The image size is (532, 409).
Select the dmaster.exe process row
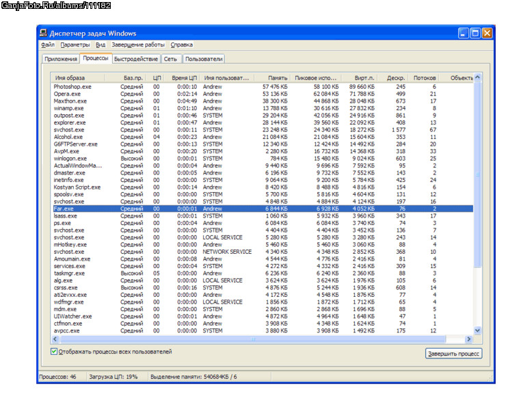263,173
